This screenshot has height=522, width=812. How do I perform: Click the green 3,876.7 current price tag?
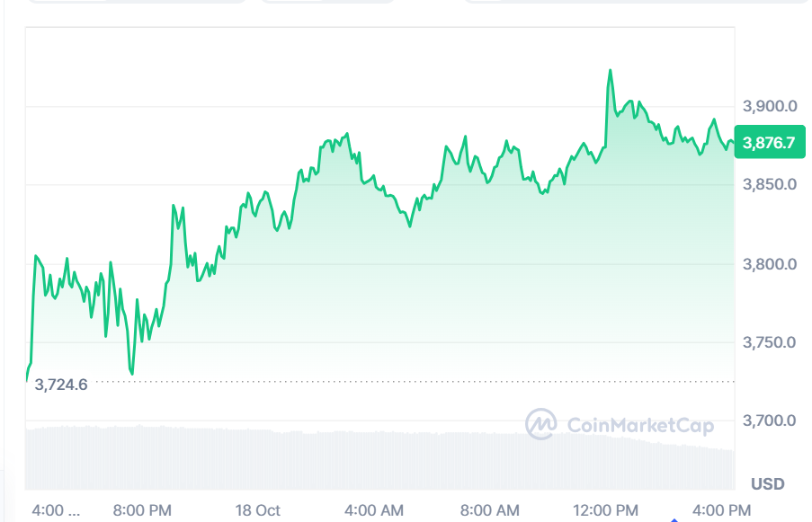pyautogui.click(x=770, y=142)
